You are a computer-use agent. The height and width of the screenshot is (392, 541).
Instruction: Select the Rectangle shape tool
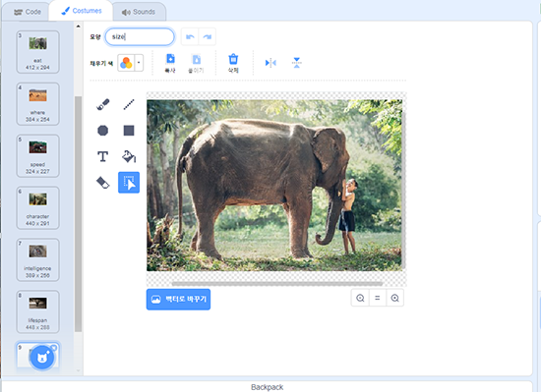pyautogui.click(x=129, y=131)
